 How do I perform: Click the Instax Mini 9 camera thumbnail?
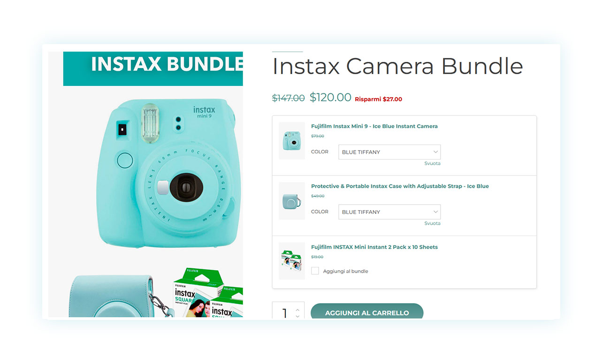(292, 141)
